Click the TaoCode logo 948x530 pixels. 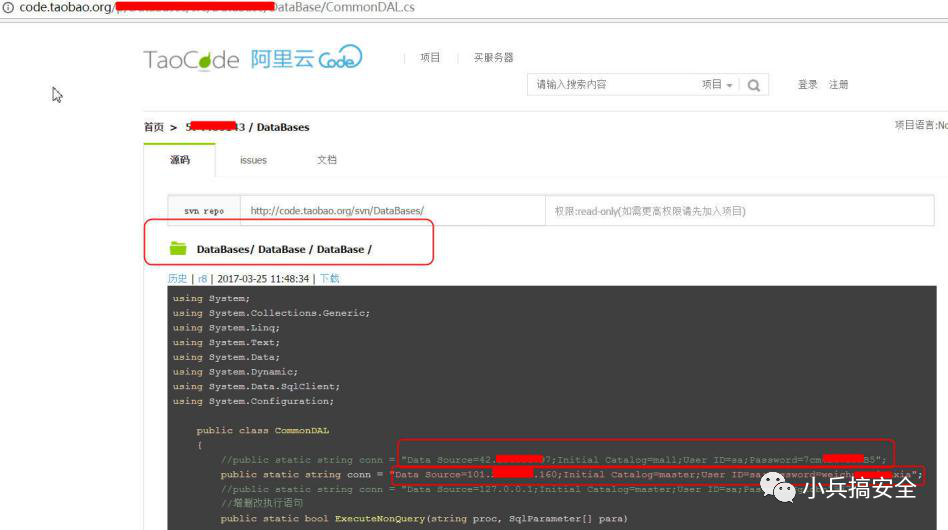pos(192,59)
